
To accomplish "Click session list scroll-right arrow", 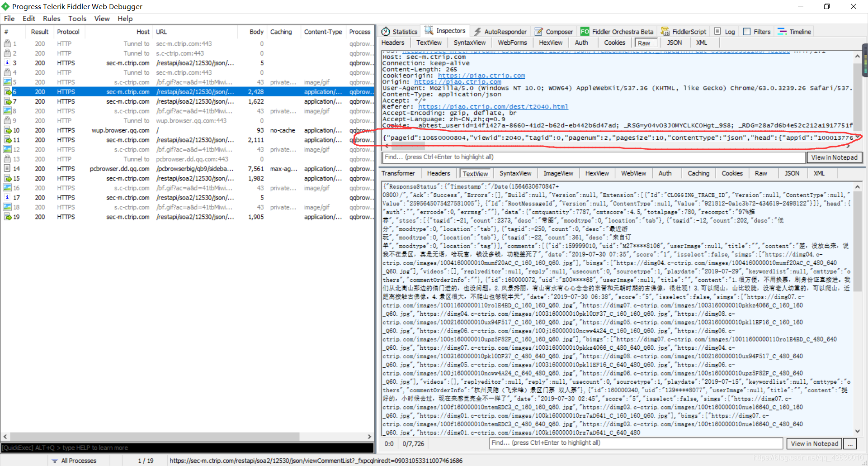I will click(369, 437).
